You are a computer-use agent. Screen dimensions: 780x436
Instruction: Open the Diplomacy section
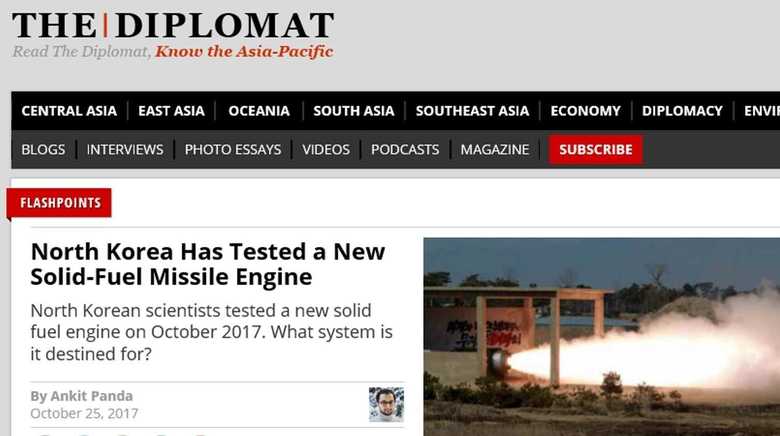click(x=682, y=110)
